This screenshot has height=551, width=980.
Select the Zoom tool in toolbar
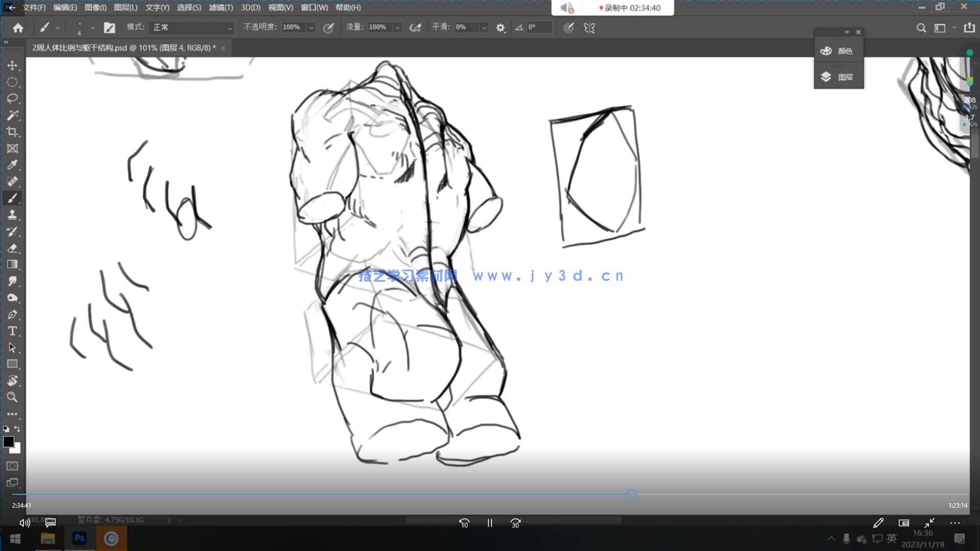(x=12, y=397)
